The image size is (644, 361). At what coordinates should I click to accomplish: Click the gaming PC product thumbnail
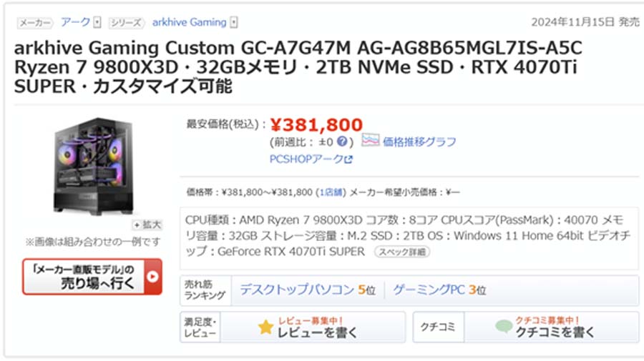(x=94, y=166)
